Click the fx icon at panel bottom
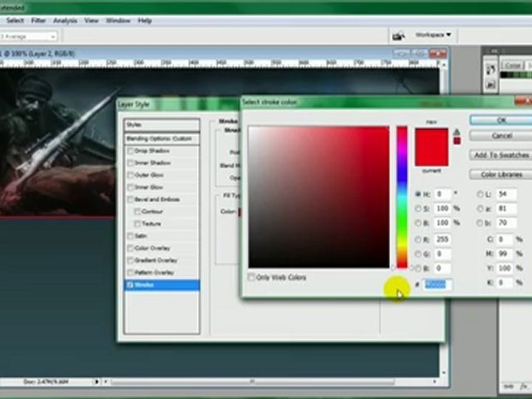 [523, 386]
